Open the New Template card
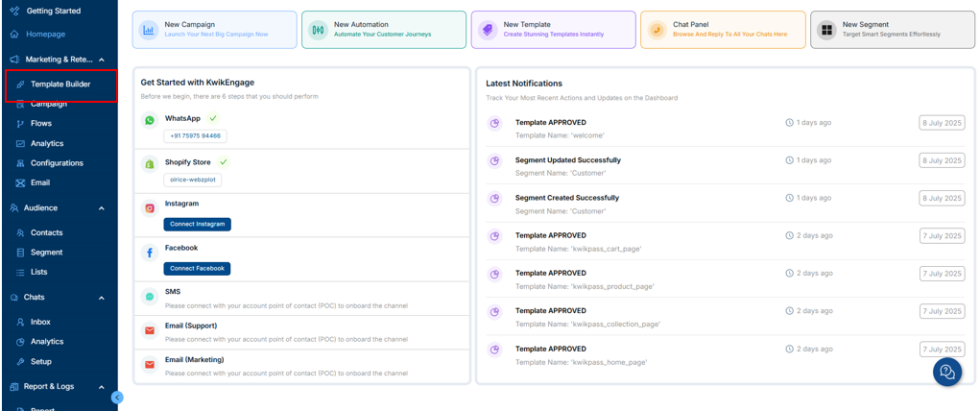 [x=553, y=30]
